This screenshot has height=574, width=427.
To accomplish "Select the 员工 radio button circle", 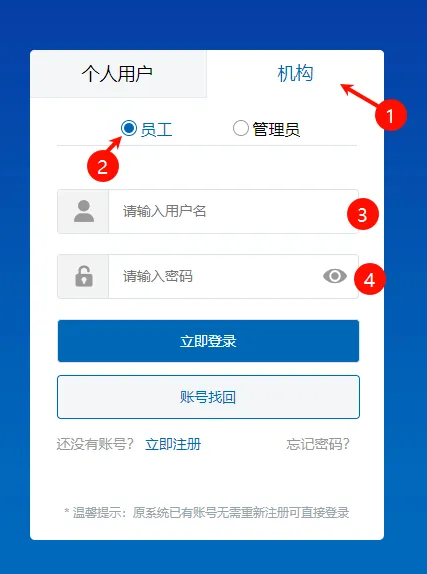I will [x=129, y=128].
